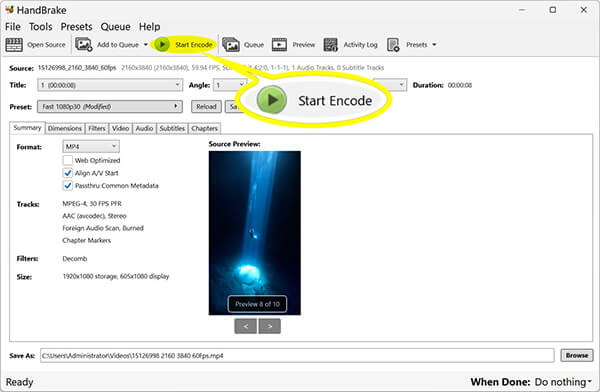Click the source preview thumbnail
Viewport: 600px width, 392px height.
254,233
